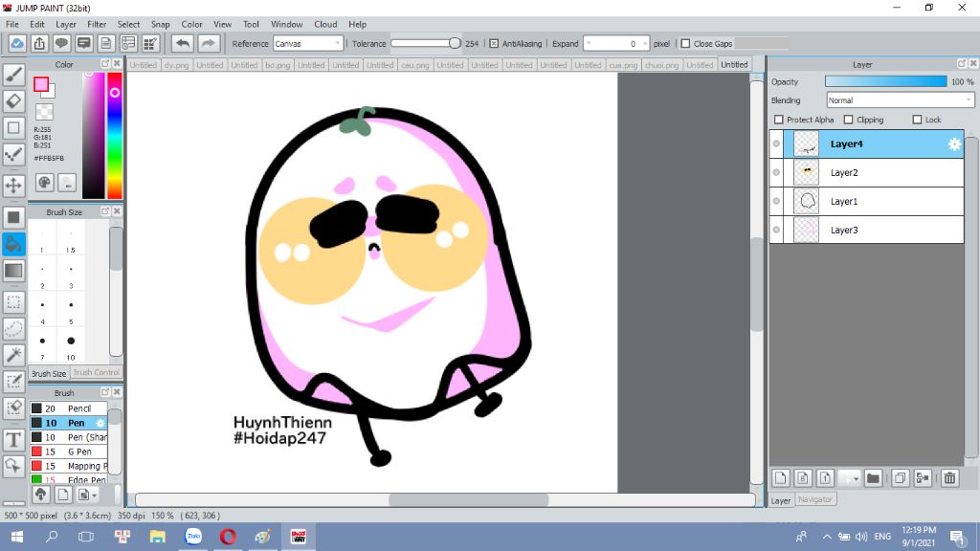Select the Move tool
The height and width of the screenshot is (551, 980).
pos(14,186)
